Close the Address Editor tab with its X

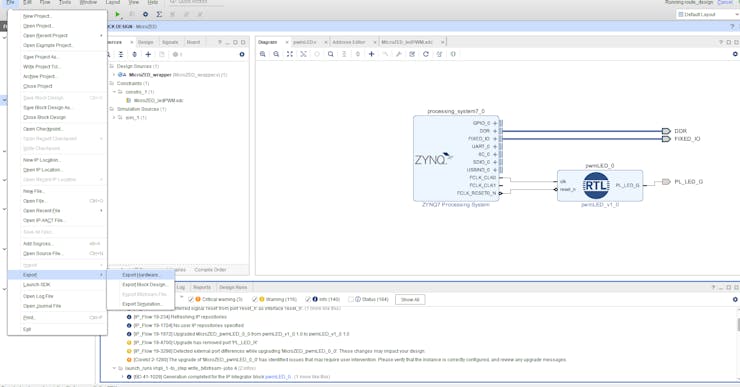(x=375, y=42)
